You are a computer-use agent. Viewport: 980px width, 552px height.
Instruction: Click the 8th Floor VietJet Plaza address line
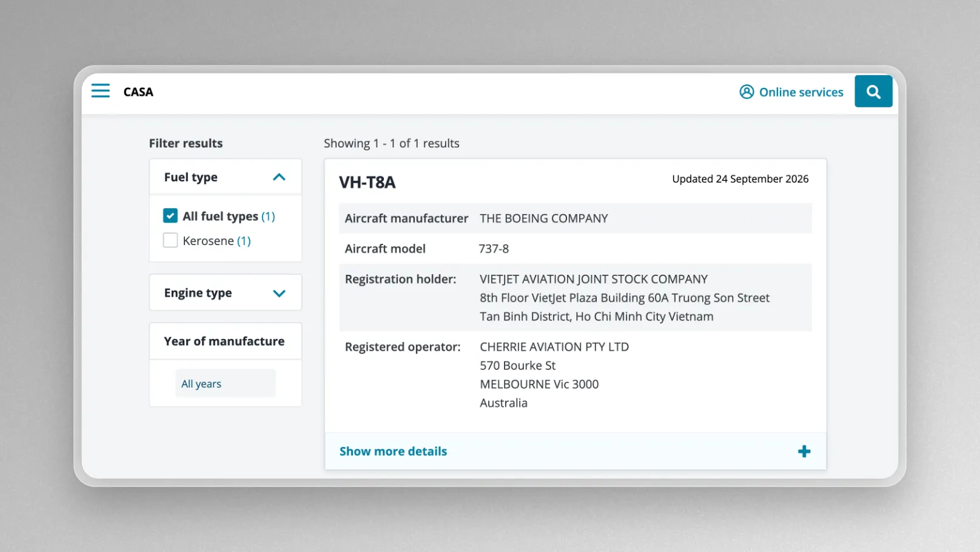click(x=625, y=298)
